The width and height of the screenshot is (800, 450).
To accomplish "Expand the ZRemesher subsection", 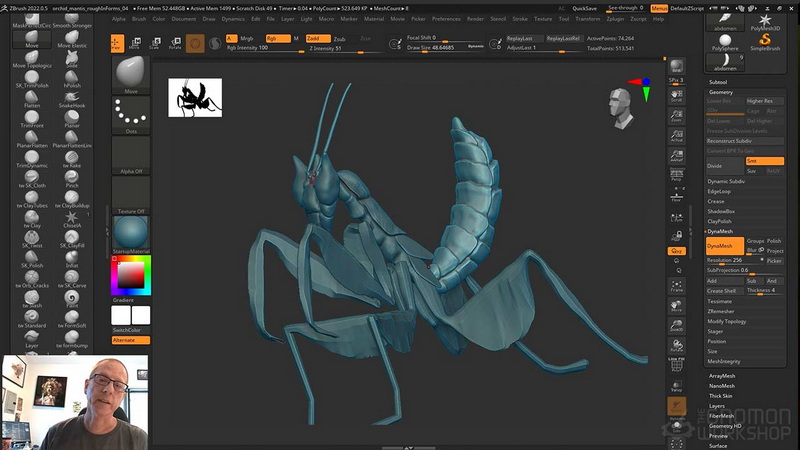I will tap(721, 311).
